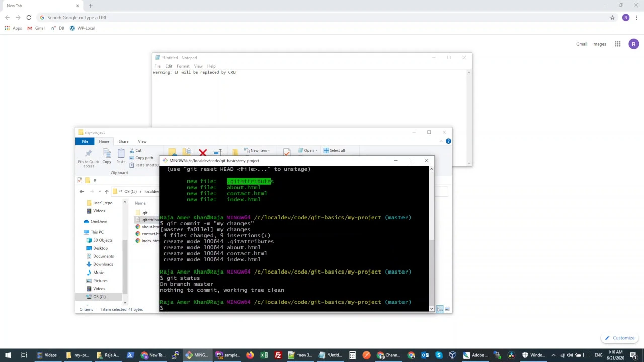
Task: Open the Windows Start menu
Action: coord(8,355)
